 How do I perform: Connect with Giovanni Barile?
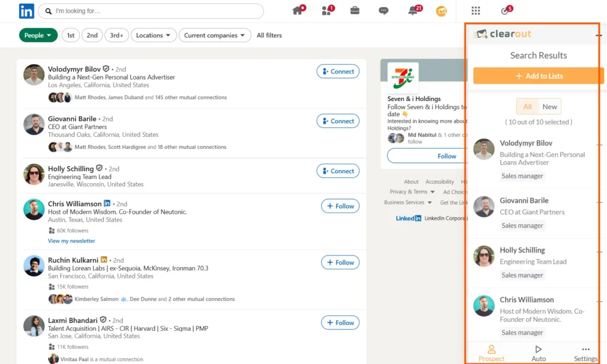pos(338,121)
